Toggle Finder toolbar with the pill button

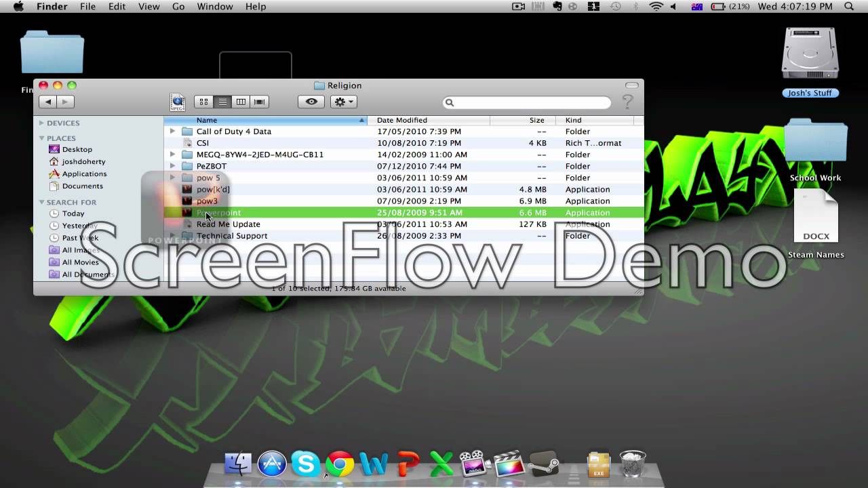[x=631, y=85]
